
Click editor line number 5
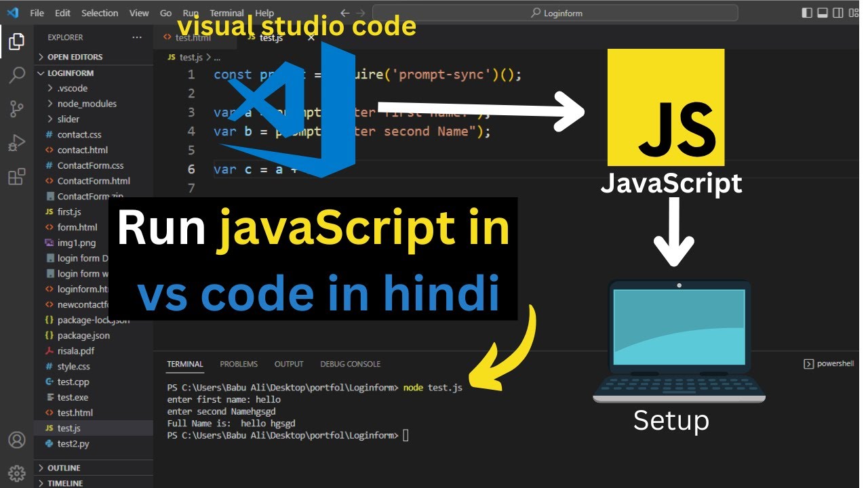[191, 150]
